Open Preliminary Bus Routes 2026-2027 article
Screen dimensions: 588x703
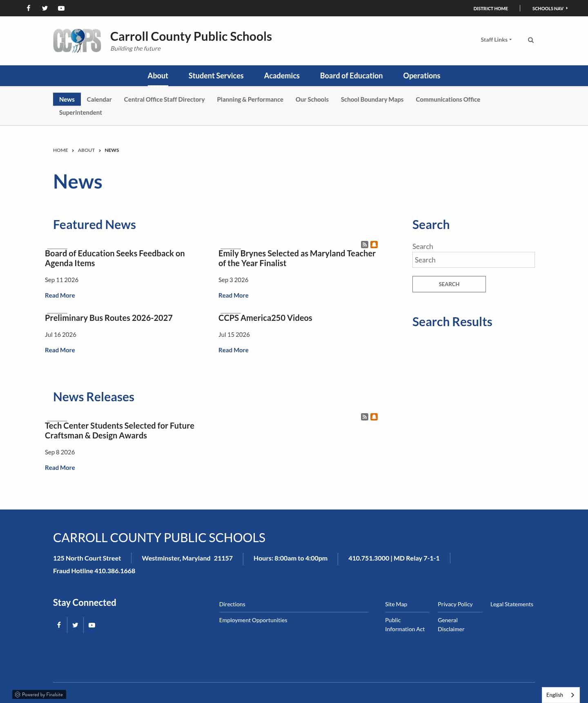tap(109, 318)
